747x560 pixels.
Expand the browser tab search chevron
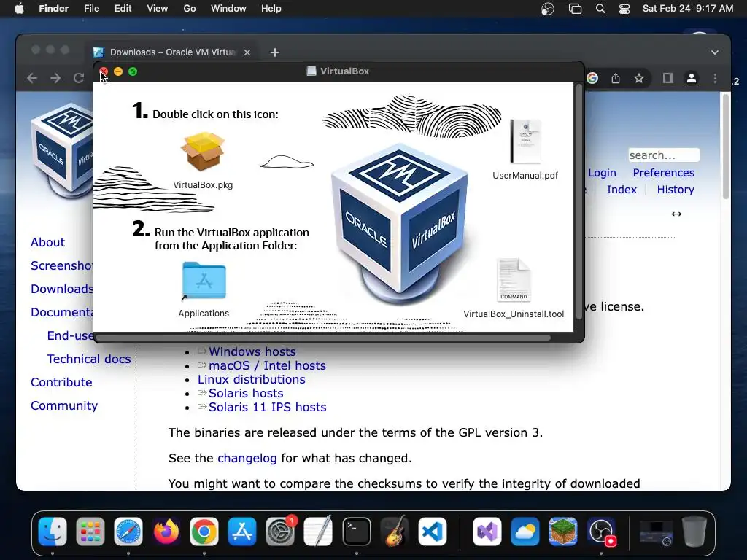(x=715, y=52)
